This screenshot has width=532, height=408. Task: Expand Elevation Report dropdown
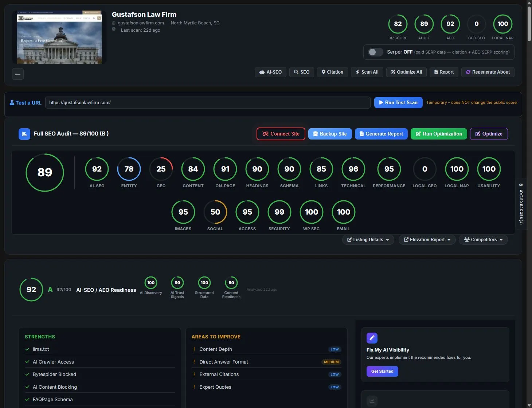tap(427, 240)
